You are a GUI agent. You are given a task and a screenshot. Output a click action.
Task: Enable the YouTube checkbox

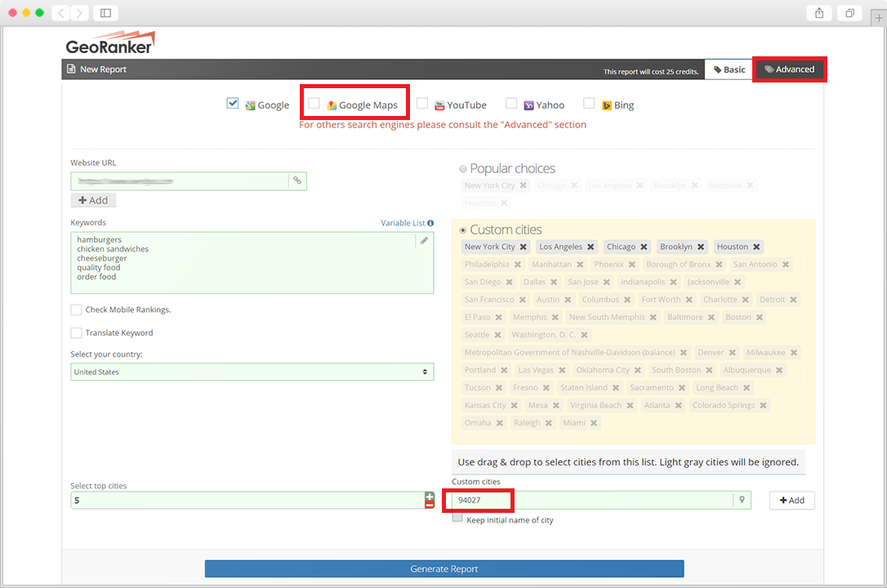(x=422, y=104)
